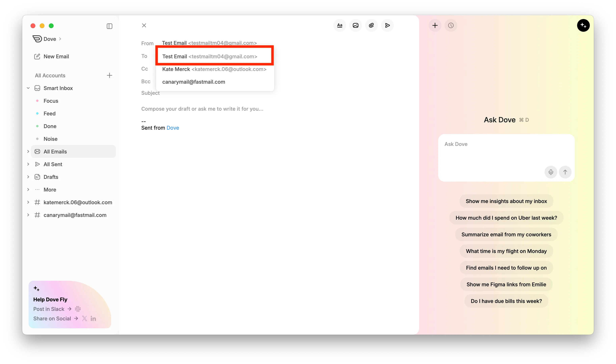Start a new chat with the plus icon
616x364 pixels.
pos(435,26)
